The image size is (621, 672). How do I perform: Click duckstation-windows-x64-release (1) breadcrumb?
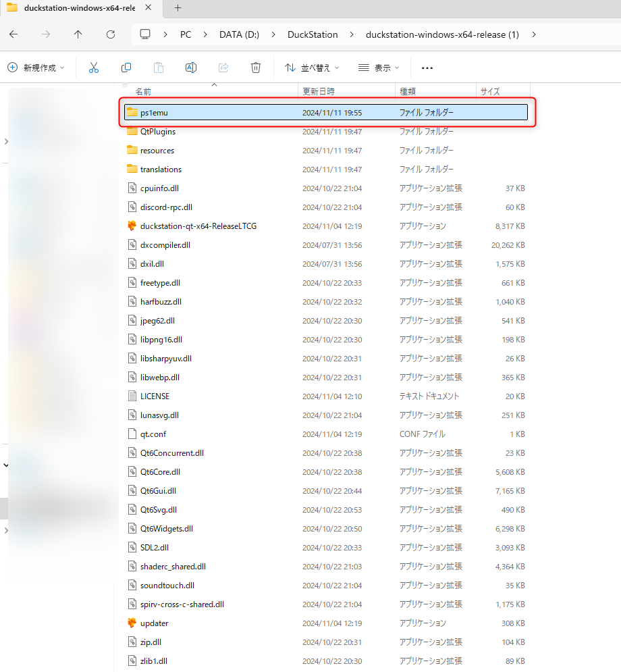[x=442, y=34]
